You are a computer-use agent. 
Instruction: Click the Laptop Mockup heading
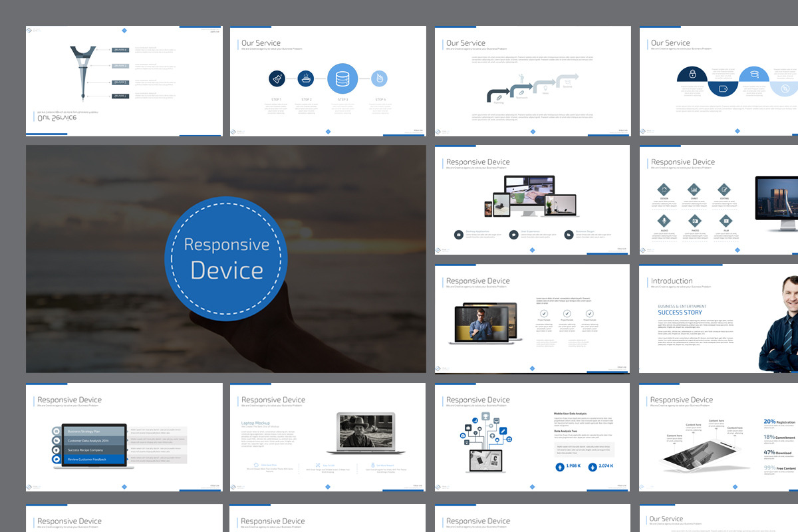click(255, 422)
